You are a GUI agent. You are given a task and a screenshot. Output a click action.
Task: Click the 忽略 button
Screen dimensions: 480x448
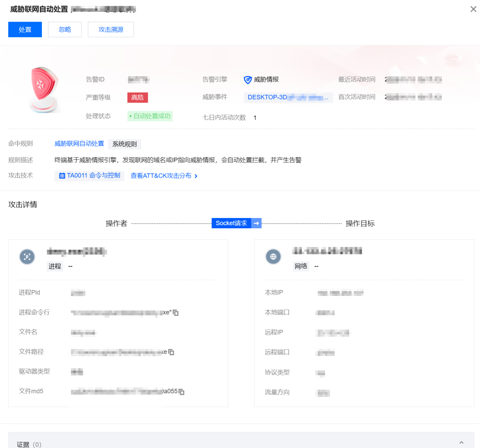pos(65,30)
